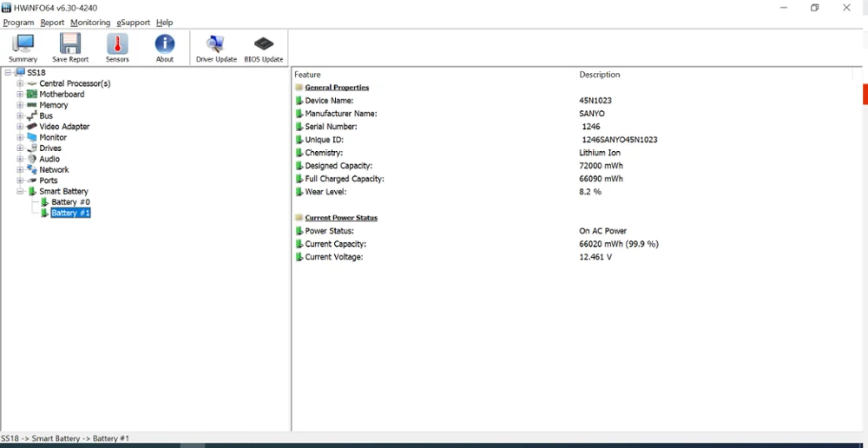Click the Smart Battery green icon
Screen dimensions: 868x448
tap(31, 191)
